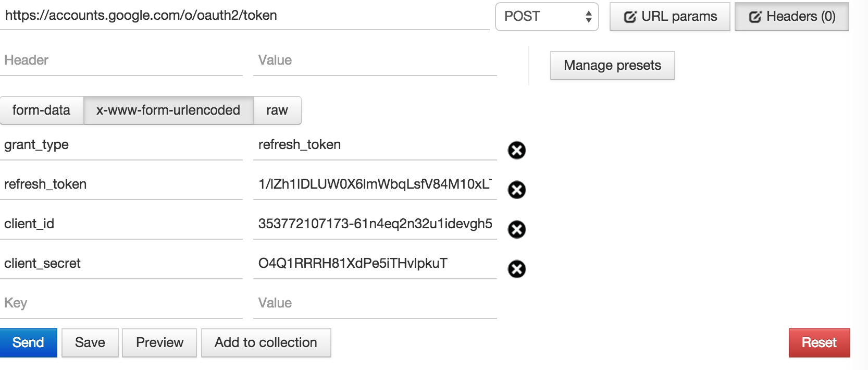This screenshot has height=370, width=868.
Task: Delete the client_secret parameter row
Action: [x=516, y=269]
